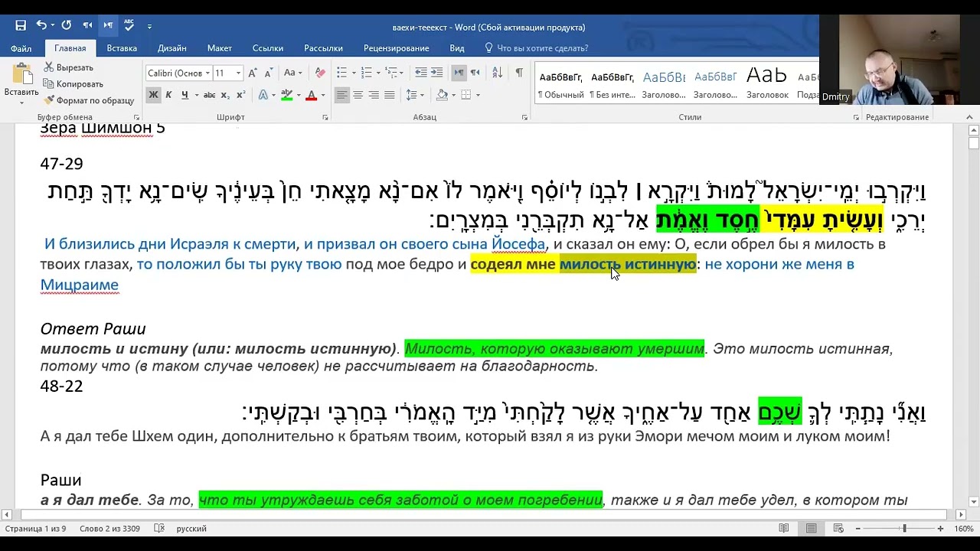Open the Шрифт dialog launcher
980x551 pixels.
[325, 118]
